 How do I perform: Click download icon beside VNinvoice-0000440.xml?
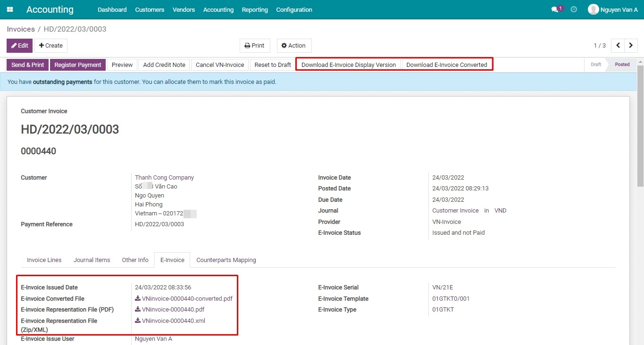click(x=137, y=320)
